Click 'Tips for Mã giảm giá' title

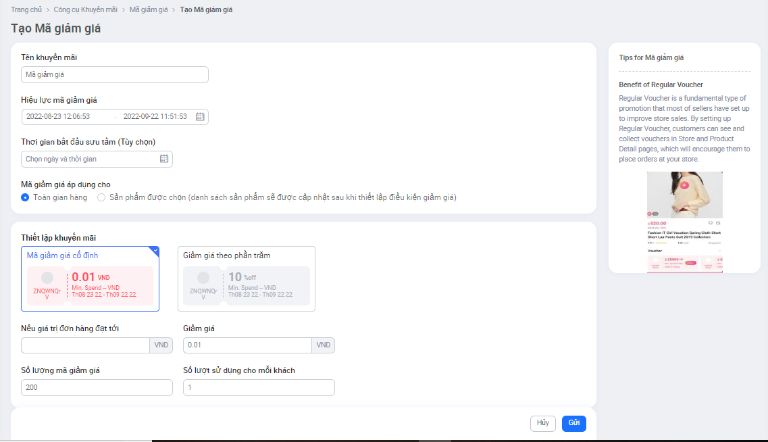point(651,58)
